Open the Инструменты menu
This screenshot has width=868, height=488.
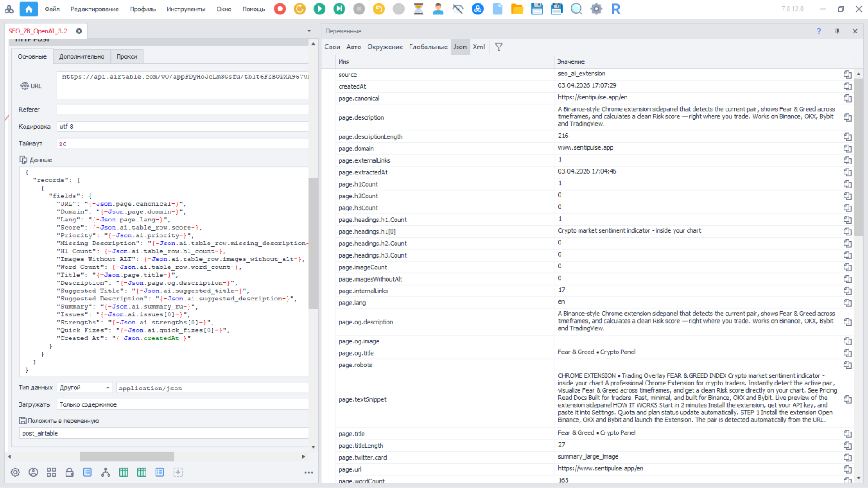click(x=186, y=9)
